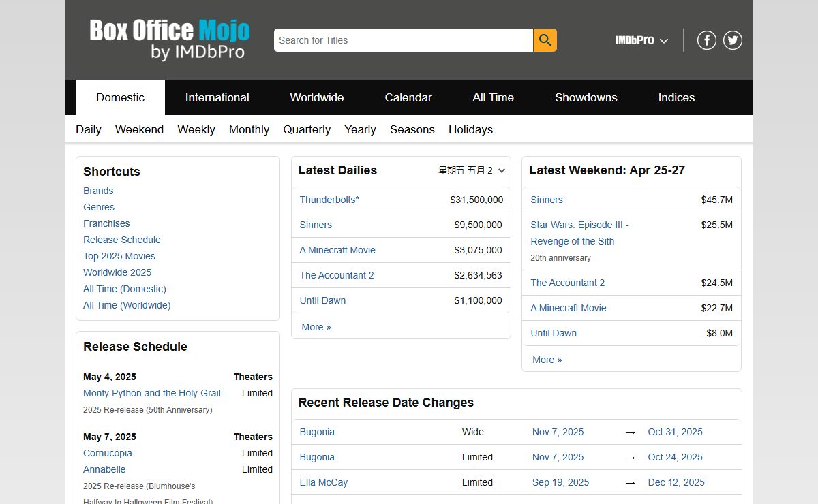
Task: Open The Accountant 2 in Latest Weekend
Action: [568, 283]
